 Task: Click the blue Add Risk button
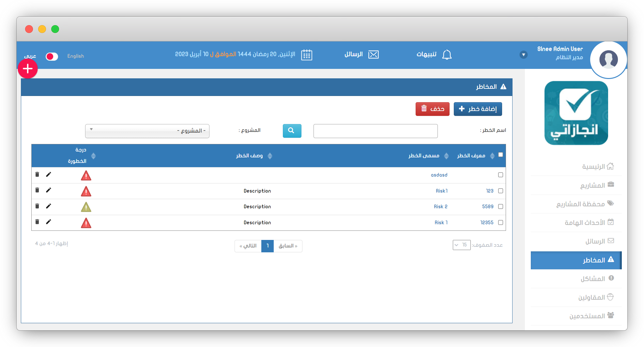pos(478,109)
